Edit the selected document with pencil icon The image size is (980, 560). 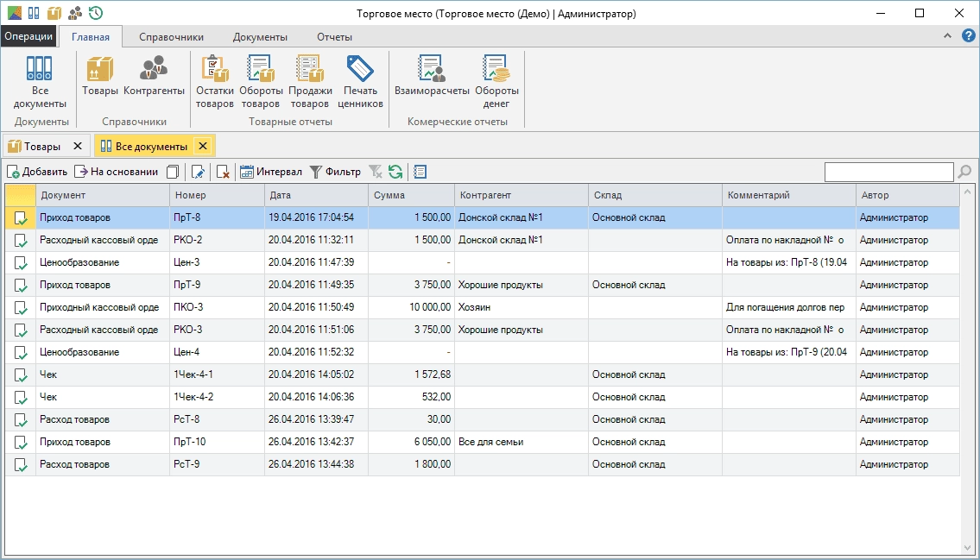tap(198, 172)
